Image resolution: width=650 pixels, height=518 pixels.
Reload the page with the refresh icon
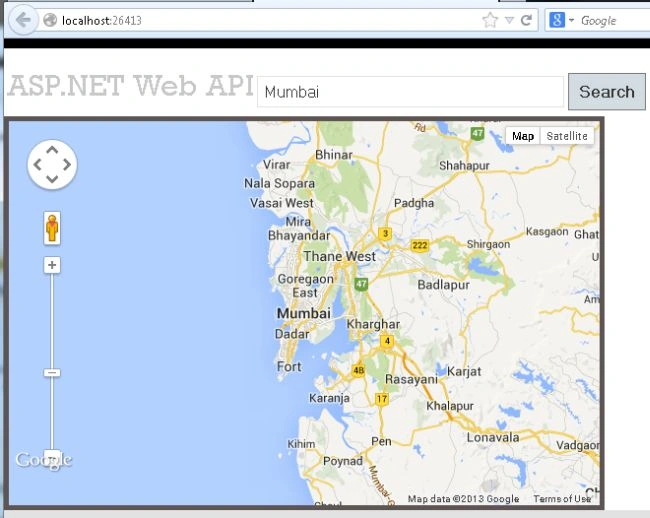tap(526, 20)
